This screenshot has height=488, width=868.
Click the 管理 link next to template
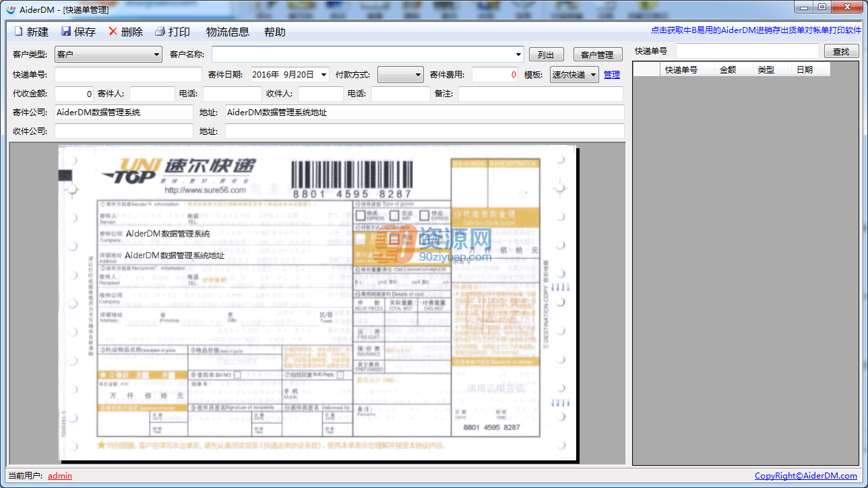coord(612,75)
